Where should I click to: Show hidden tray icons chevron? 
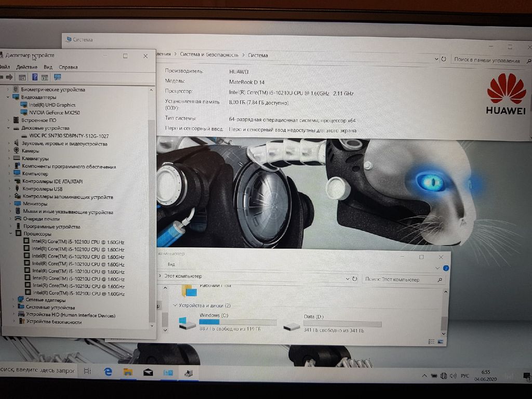(424, 376)
